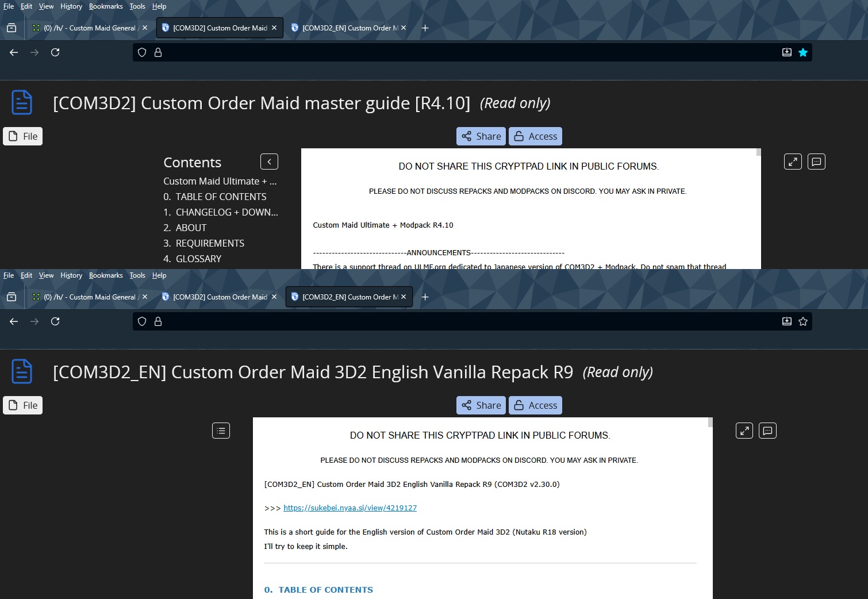The width and height of the screenshot is (868, 599).
Task: Jump to '3. REQUIREMENTS' in Contents sidebar
Action: pyautogui.click(x=204, y=243)
